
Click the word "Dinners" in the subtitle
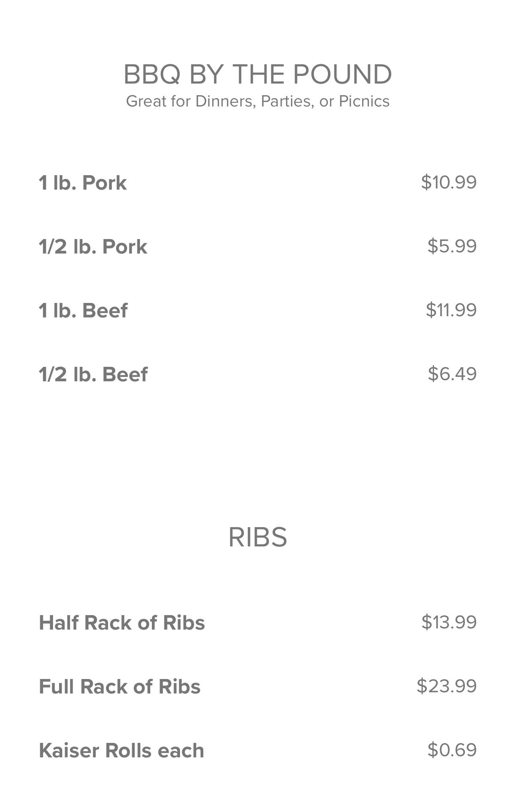click(225, 101)
